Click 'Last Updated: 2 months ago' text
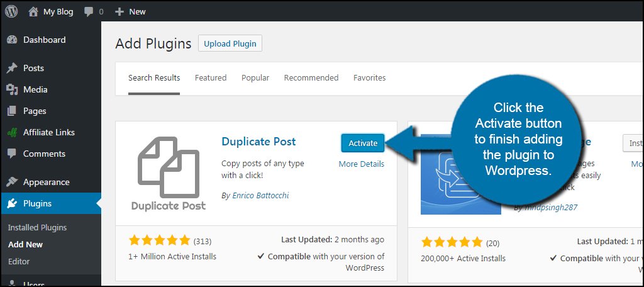This screenshot has width=644, height=287. (333, 240)
